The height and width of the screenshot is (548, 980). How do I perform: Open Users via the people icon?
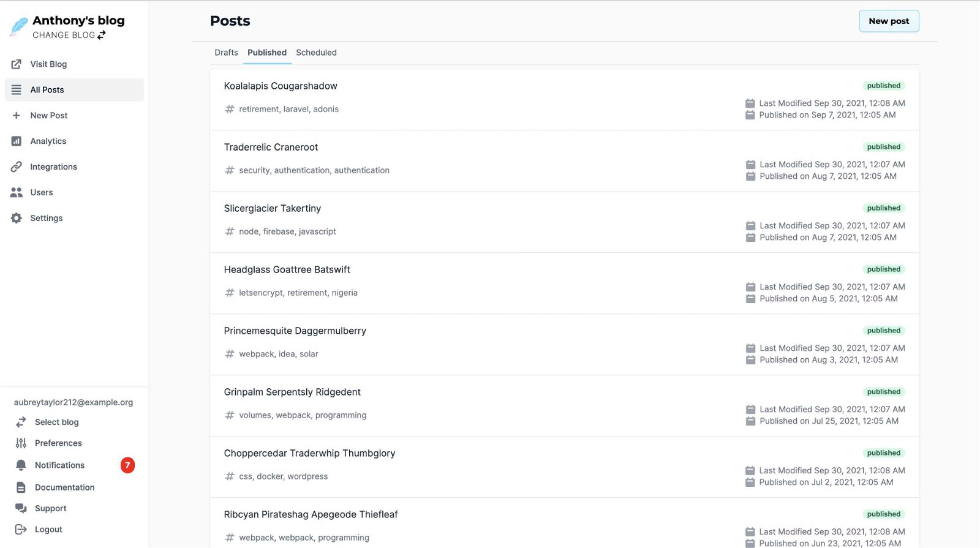(x=17, y=193)
